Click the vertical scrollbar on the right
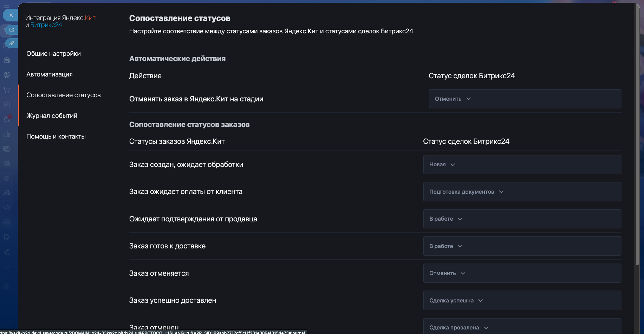Viewport: 644px width, 334px height. coord(637,140)
